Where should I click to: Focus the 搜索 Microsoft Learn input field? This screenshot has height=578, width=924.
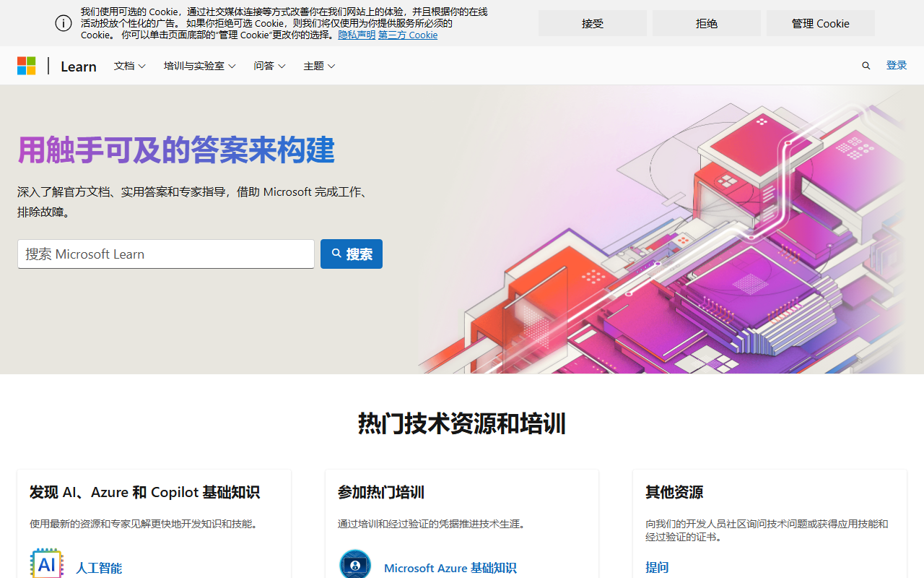click(166, 254)
